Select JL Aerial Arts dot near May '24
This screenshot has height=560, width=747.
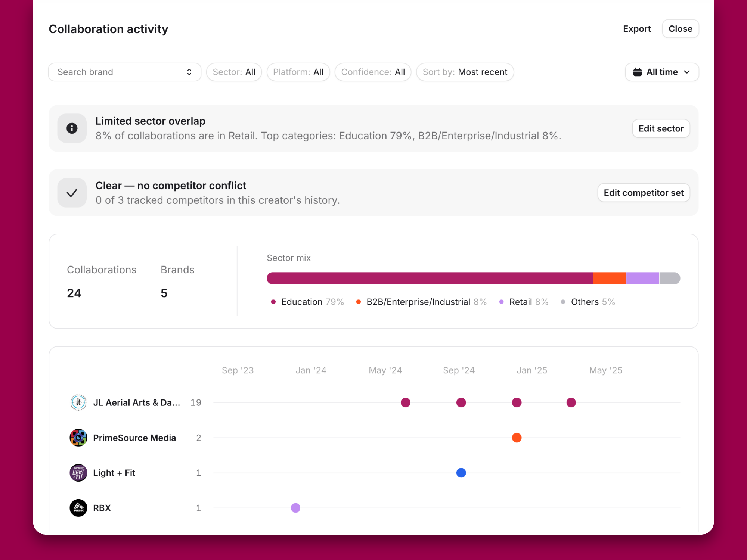406,402
